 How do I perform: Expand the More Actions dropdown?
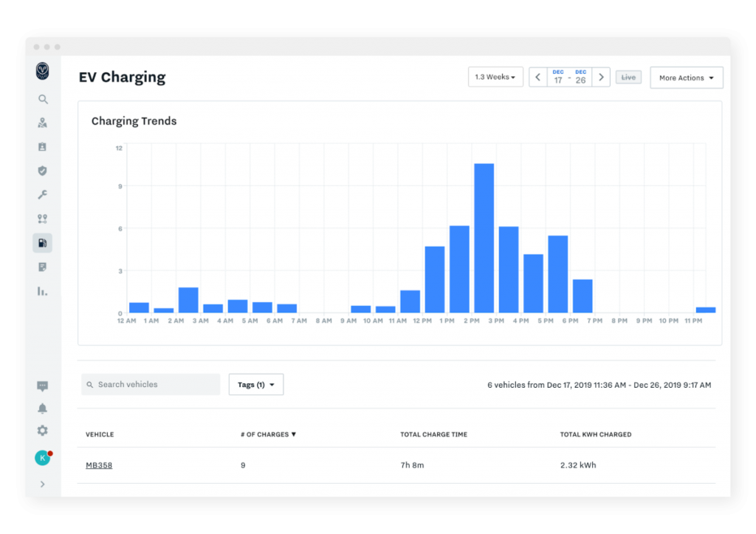pos(686,78)
